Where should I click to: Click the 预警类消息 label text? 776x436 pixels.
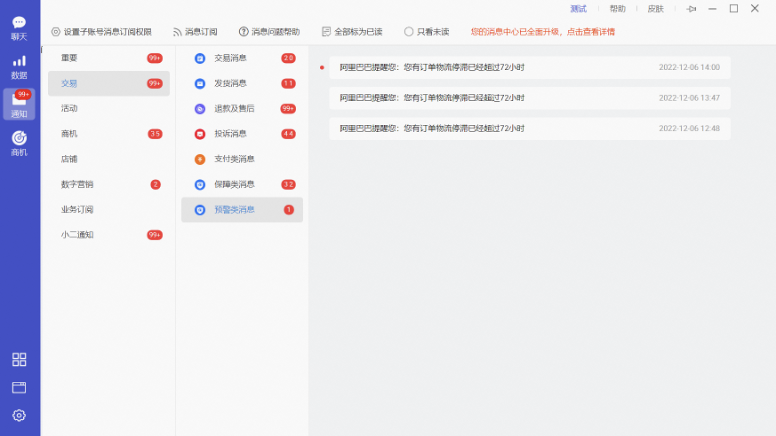234,209
